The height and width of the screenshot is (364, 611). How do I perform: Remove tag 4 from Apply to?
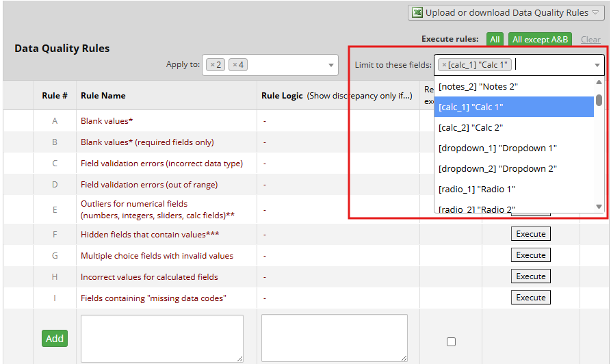(x=235, y=65)
